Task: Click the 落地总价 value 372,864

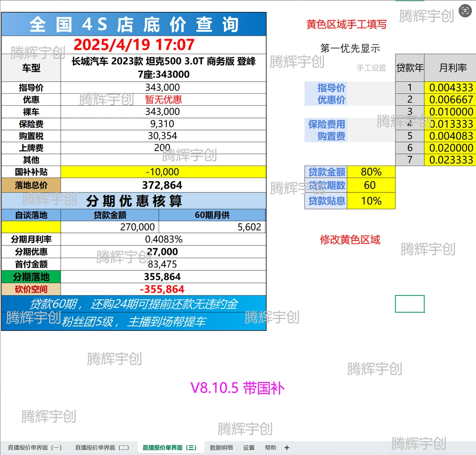Action: click(x=163, y=185)
